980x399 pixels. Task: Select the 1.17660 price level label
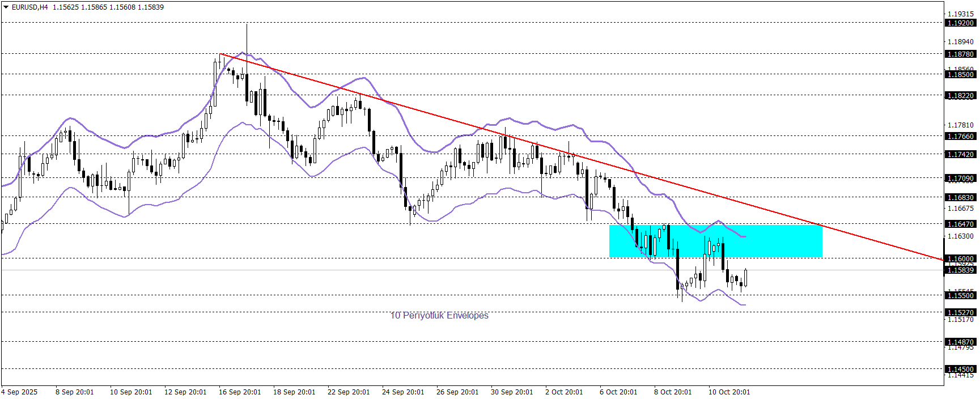961,137
